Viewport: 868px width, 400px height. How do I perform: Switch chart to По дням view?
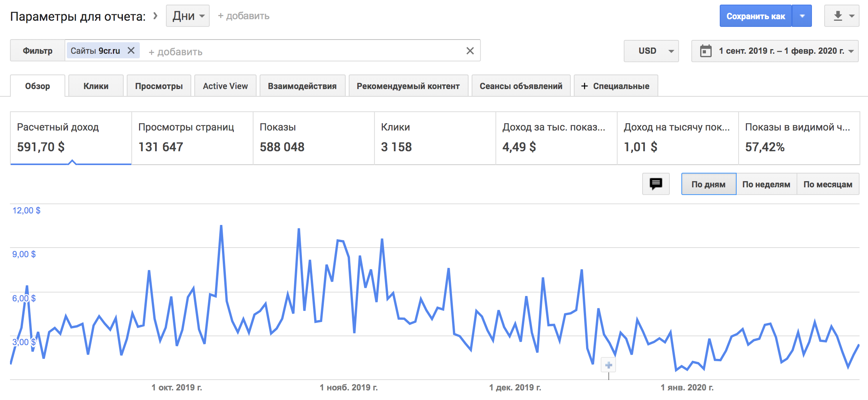pos(708,184)
